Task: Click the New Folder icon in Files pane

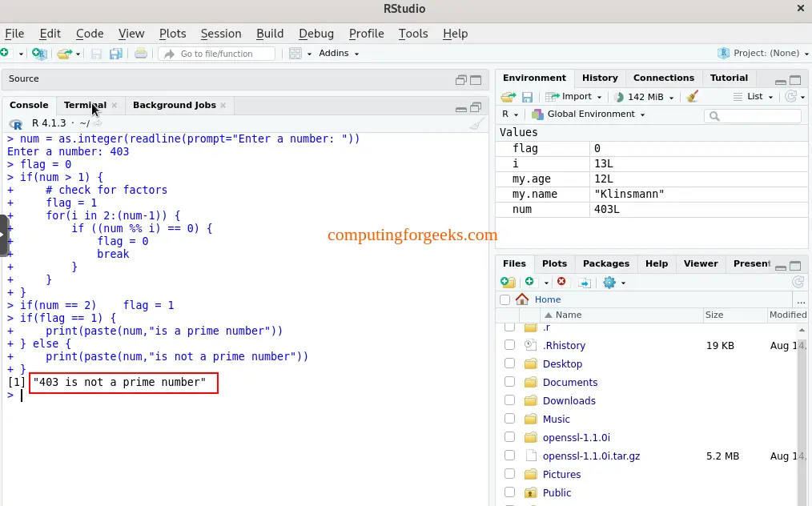Action: click(508, 283)
